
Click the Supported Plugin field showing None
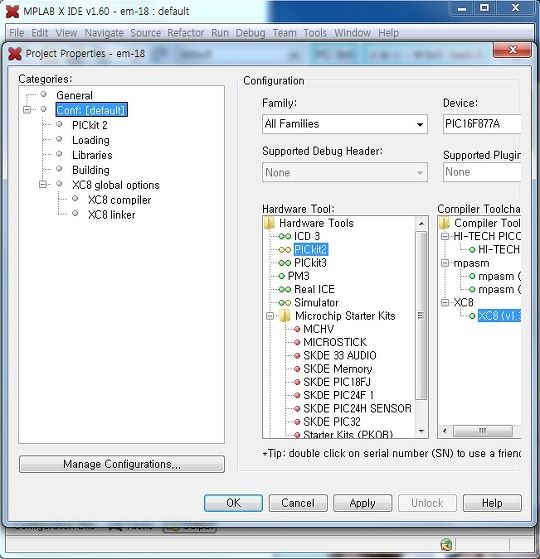[482, 172]
